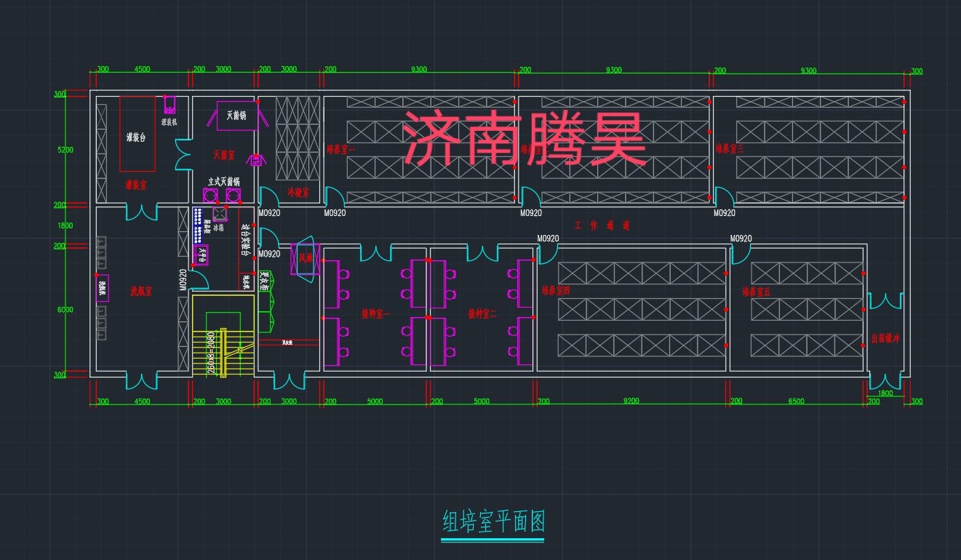Select the 洗瓶室 room label
Image resolution: width=961 pixels, height=560 pixels.
pyautogui.click(x=141, y=291)
